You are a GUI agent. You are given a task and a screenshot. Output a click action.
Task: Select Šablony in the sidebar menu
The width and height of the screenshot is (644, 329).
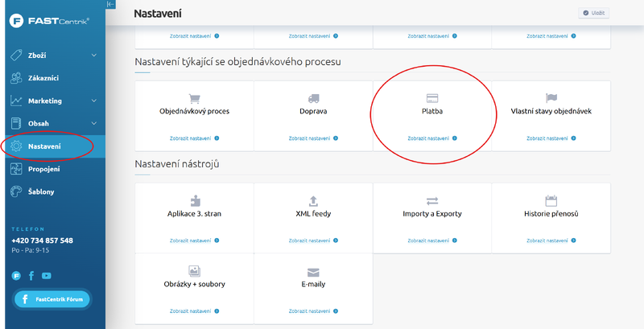click(42, 191)
